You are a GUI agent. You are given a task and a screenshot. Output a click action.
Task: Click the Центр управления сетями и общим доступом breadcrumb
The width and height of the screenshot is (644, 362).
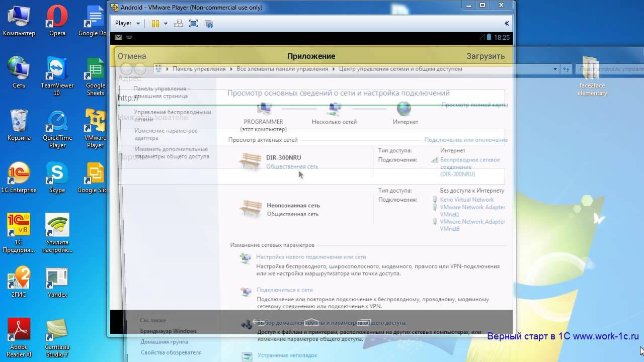[400, 69]
